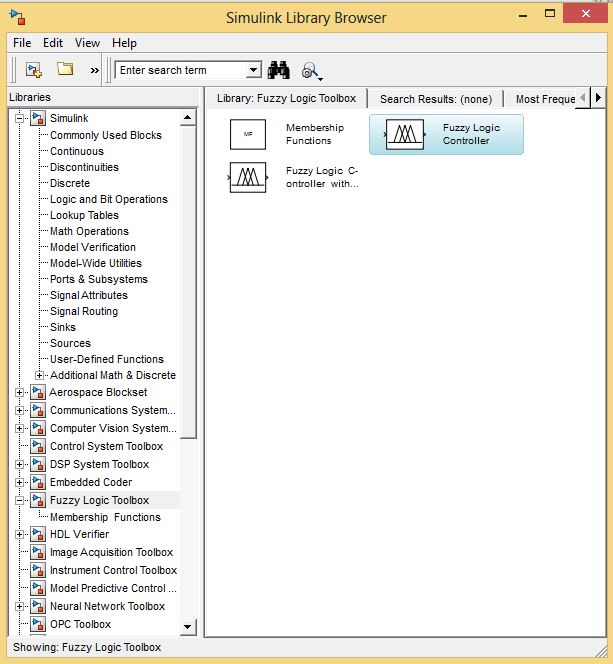This screenshot has width=613, height=664.
Task: Open the Edit menu
Action: tap(53, 43)
